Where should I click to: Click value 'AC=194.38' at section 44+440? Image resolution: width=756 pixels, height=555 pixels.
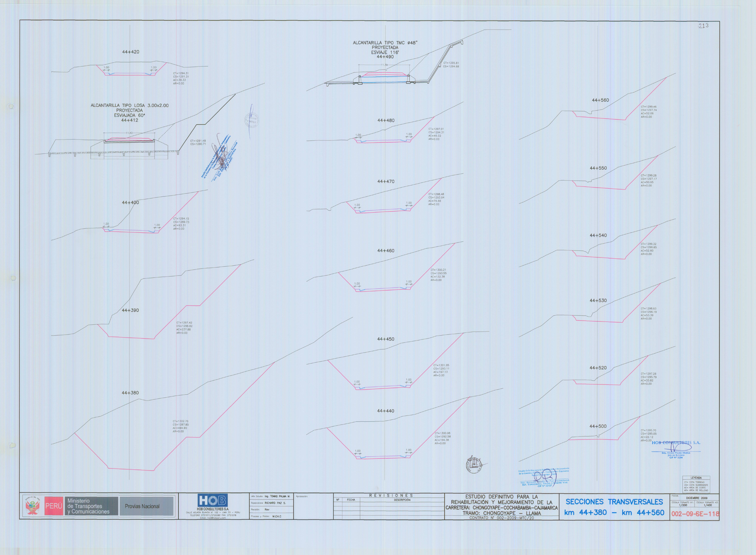pos(442,440)
